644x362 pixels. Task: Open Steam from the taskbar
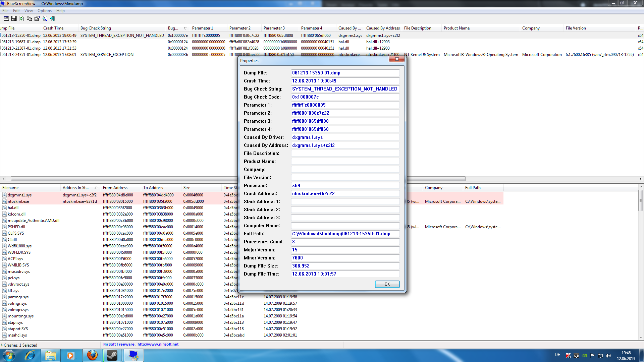(112, 355)
